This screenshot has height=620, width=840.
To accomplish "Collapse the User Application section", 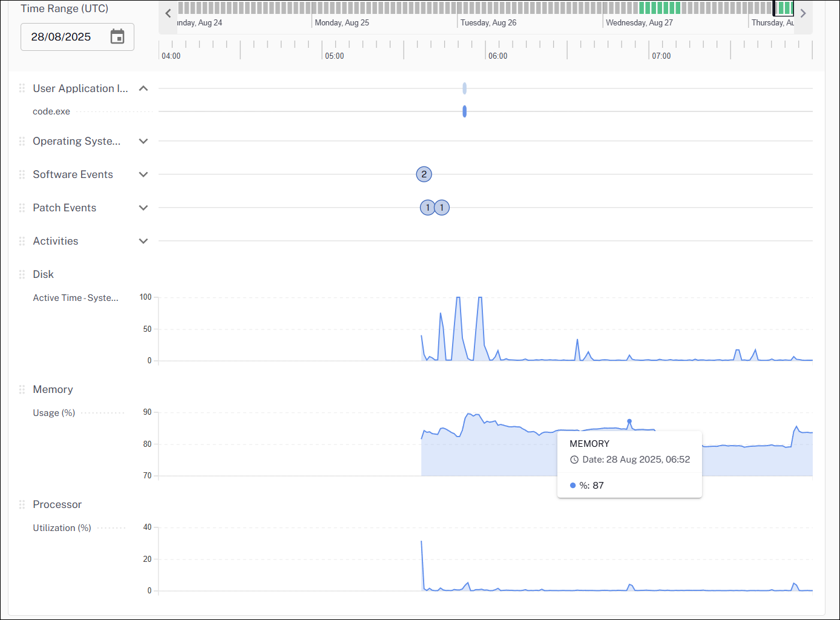I will pyautogui.click(x=143, y=88).
